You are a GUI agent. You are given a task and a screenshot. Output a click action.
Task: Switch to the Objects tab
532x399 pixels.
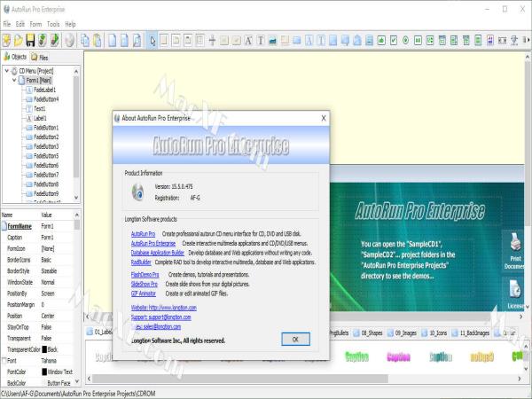[x=15, y=57]
